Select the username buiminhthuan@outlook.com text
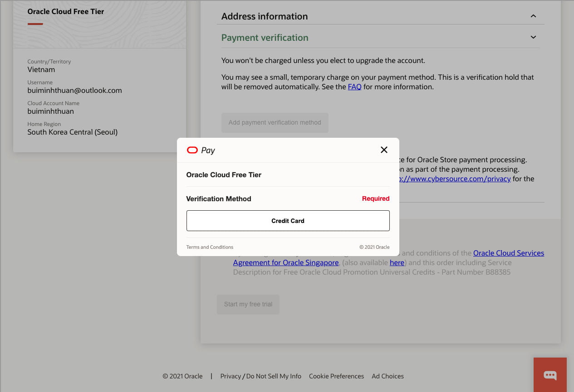This screenshot has width=574, height=392. 74,90
